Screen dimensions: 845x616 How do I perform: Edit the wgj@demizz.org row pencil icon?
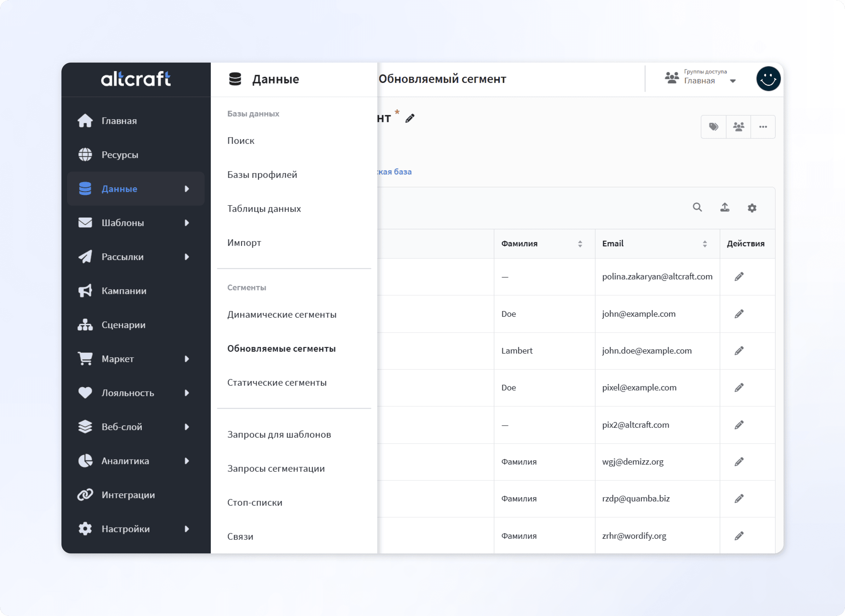739,462
